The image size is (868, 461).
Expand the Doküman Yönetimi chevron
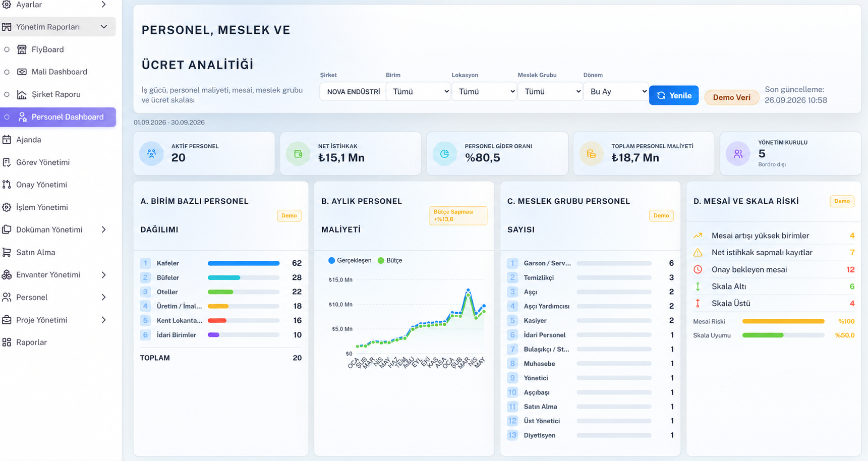103,229
